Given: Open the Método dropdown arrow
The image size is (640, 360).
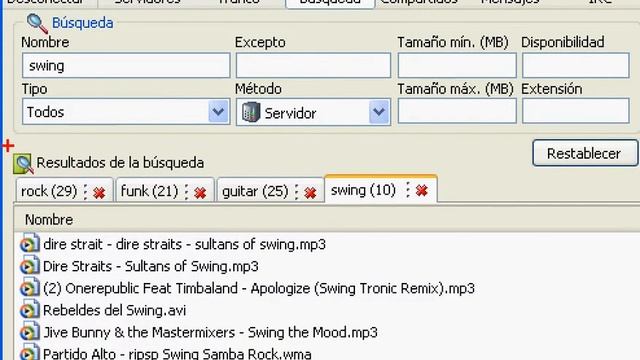Looking at the screenshot, I should click(x=379, y=111).
